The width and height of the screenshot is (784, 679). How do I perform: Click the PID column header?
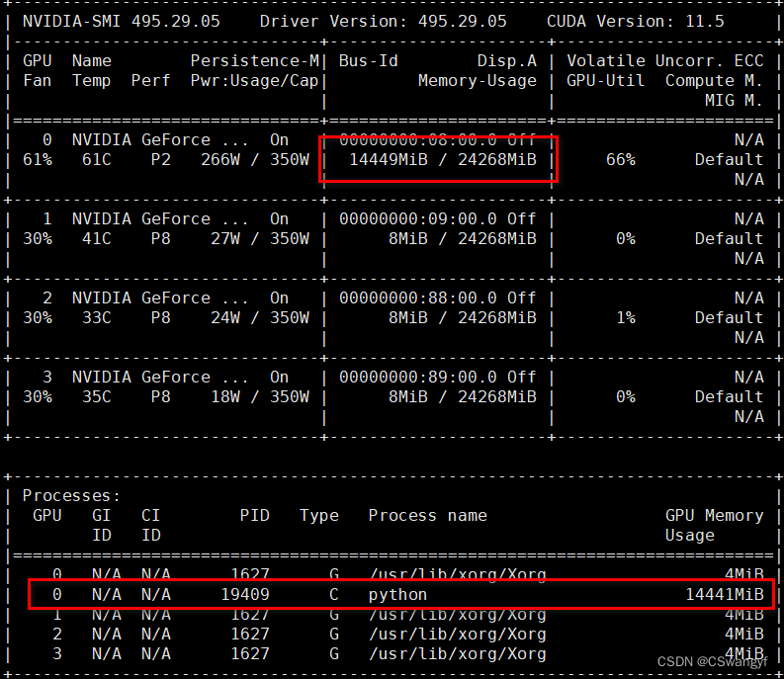(x=254, y=516)
